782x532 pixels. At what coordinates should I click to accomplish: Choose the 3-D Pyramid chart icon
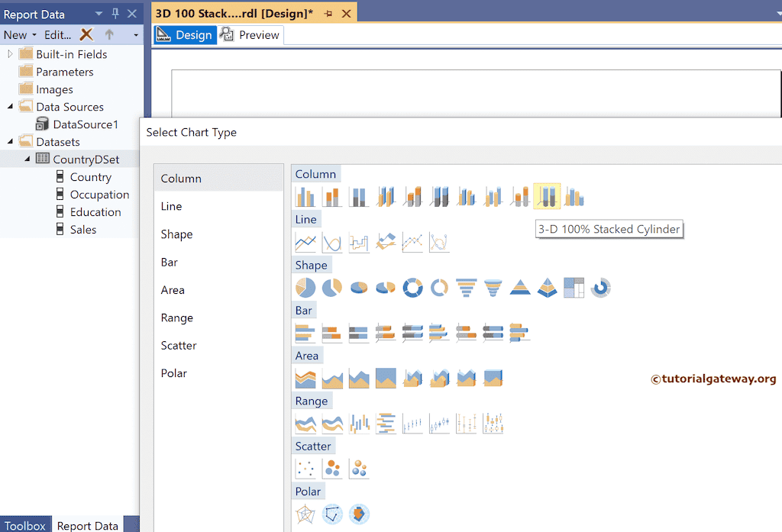[x=547, y=288]
